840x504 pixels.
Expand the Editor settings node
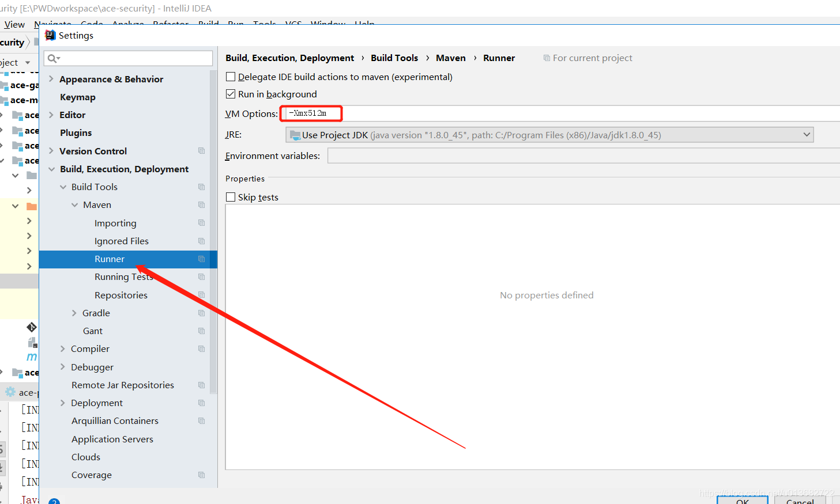[x=51, y=115]
